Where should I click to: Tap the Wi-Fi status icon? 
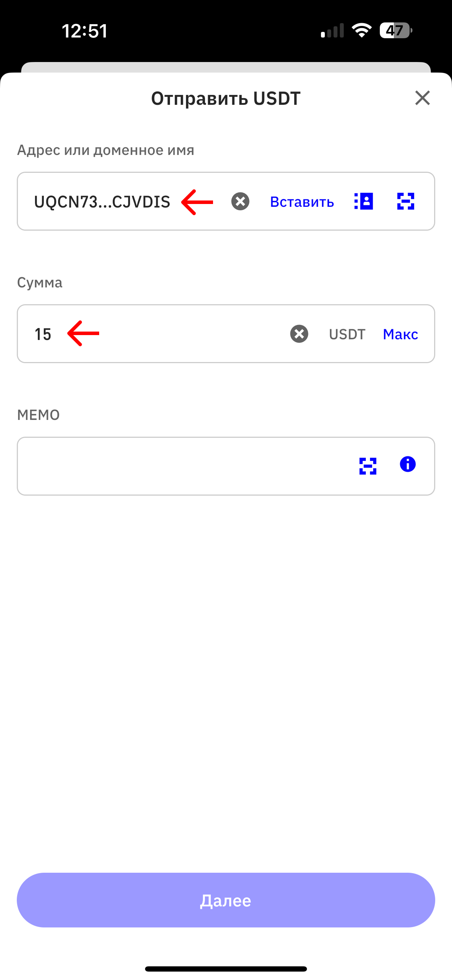click(x=362, y=30)
